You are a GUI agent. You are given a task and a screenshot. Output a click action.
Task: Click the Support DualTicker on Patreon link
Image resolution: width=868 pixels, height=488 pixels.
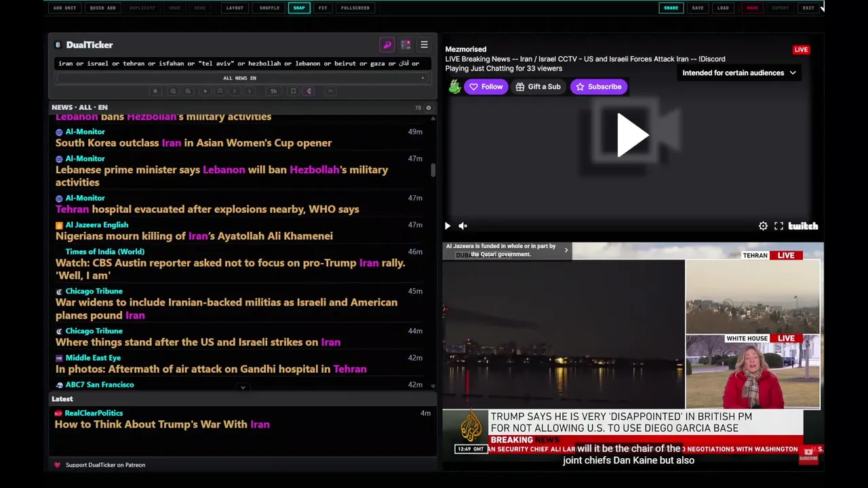(x=105, y=465)
